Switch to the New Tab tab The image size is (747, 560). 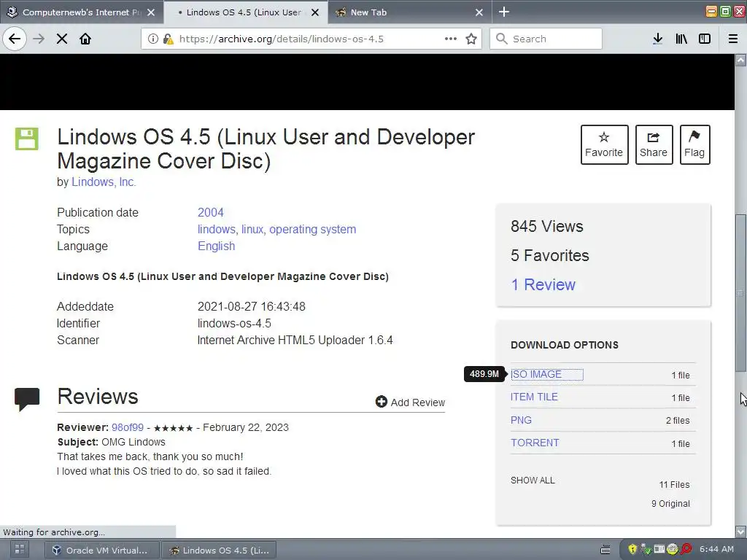[x=410, y=12]
